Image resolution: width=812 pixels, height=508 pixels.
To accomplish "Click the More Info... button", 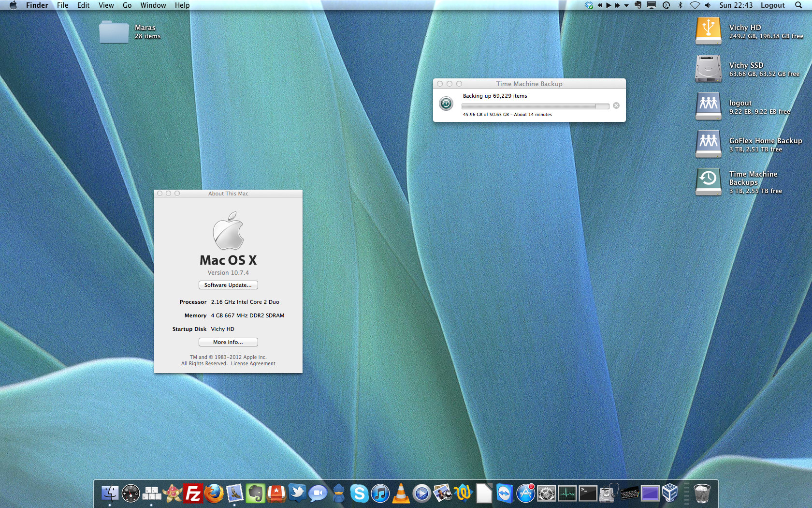I will tap(228, 342).
